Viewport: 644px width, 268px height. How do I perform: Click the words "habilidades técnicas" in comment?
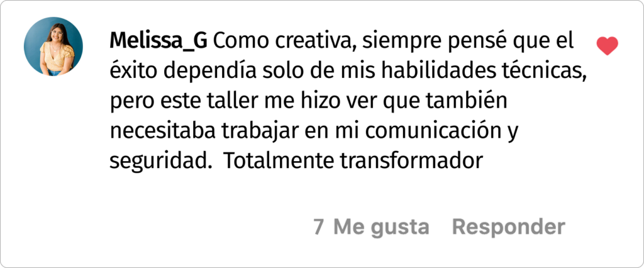pyautogui.click(x=482, y=72)
